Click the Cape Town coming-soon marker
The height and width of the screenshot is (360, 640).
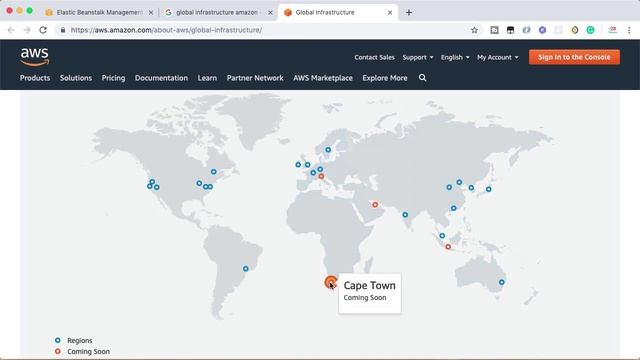pyautogui.click(x=331, y=282)
